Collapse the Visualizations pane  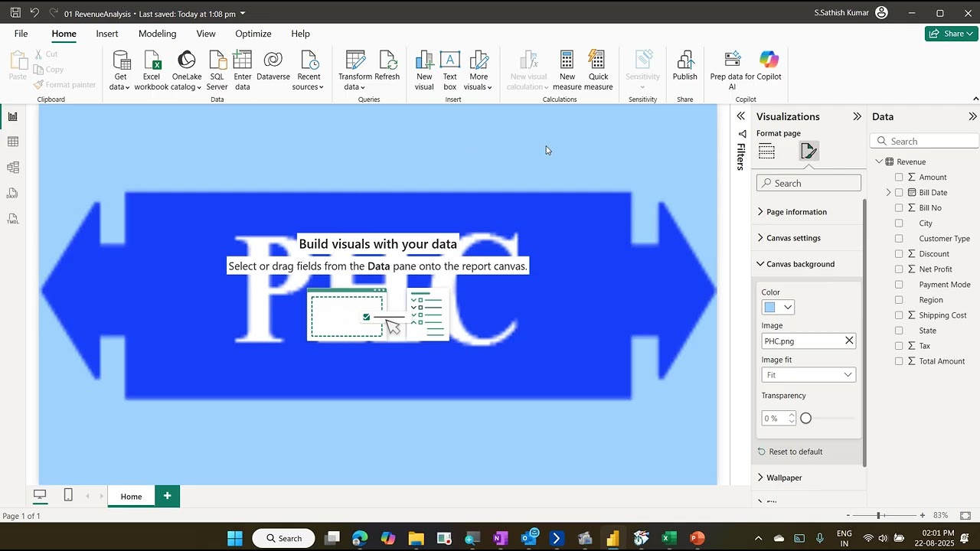click(857, 116)
